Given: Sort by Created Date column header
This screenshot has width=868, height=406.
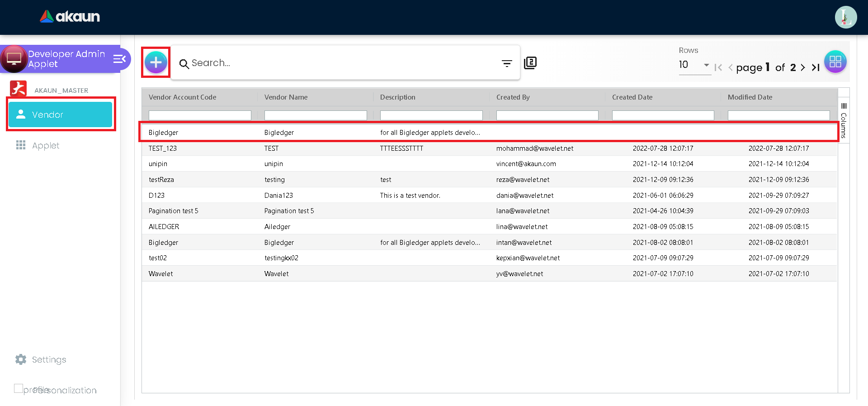Looking at the screenshot, I should 632,97.
